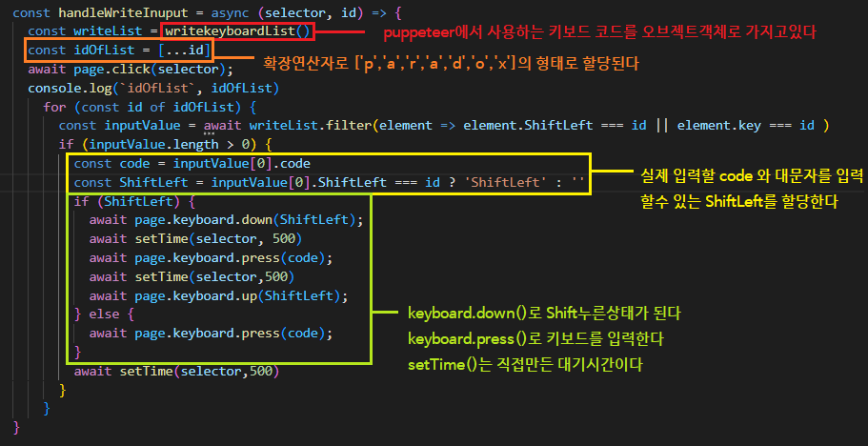Click 'inputValue.length > 0' condition
868x446 pixels.
170,145
